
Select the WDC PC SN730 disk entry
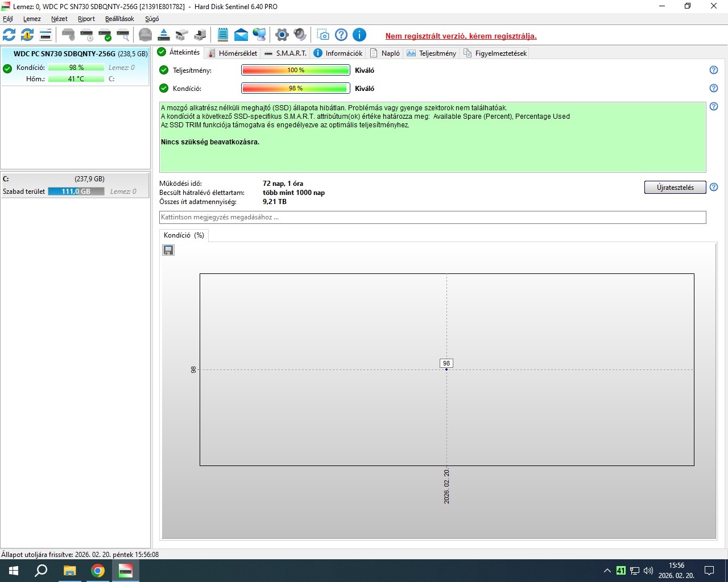pos(75,66)
